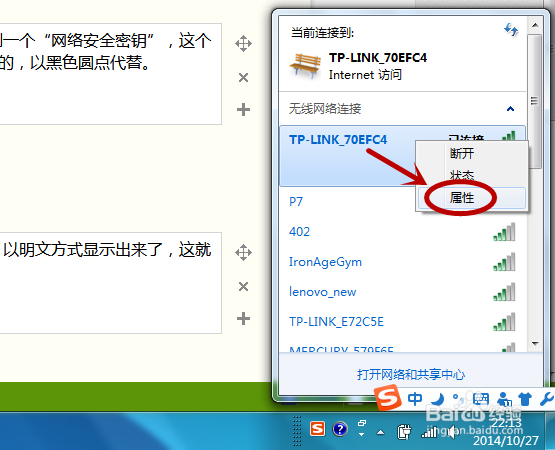555x450 pixels.
Task: Toggle the 中 Chinese input mode
Action: (x=415, y=399)
